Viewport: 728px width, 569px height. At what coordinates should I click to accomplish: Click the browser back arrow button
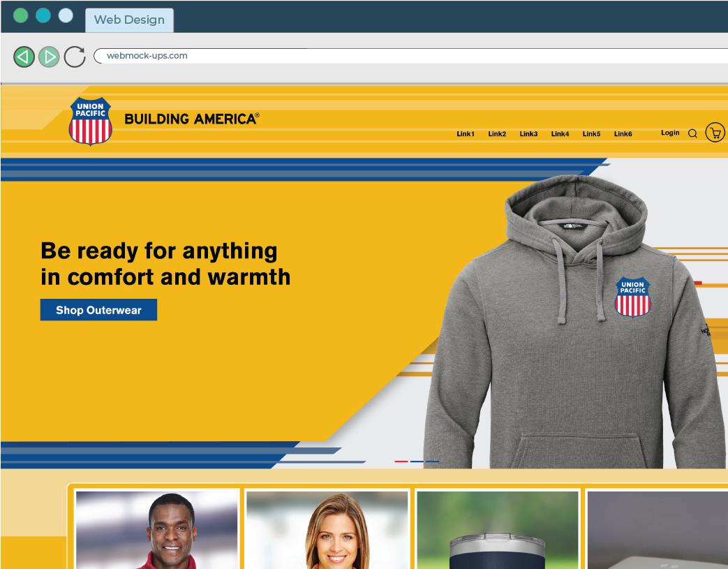click(24, 57)
